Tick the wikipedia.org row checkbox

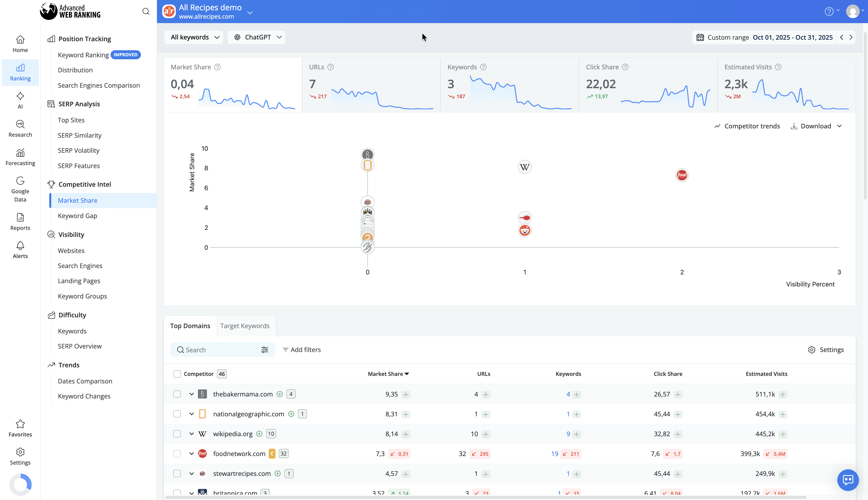pyautogui.click(x=177, y=434)
